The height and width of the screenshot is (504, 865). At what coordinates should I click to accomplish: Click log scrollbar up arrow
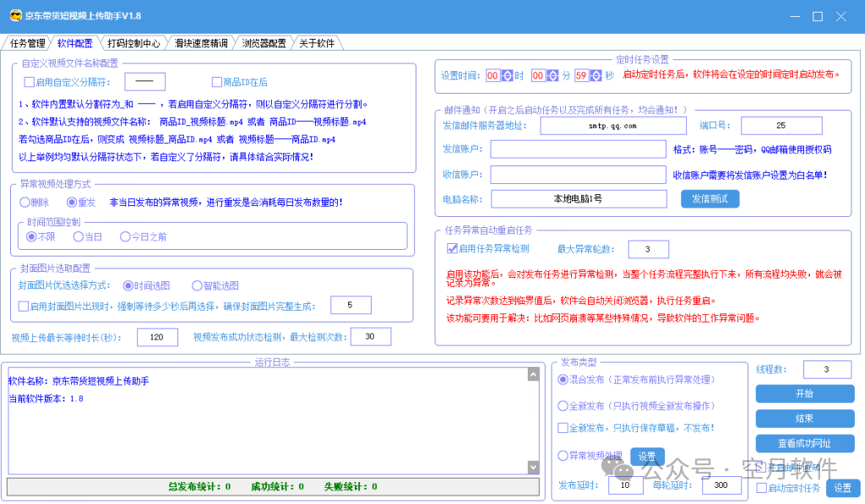click(533, 375)
